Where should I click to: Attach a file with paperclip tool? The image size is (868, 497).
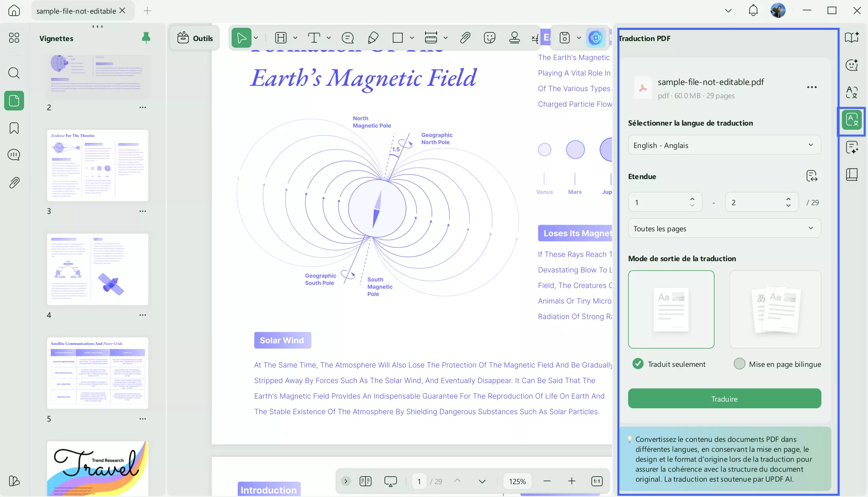pyautogui.click(x=465, y=38)
